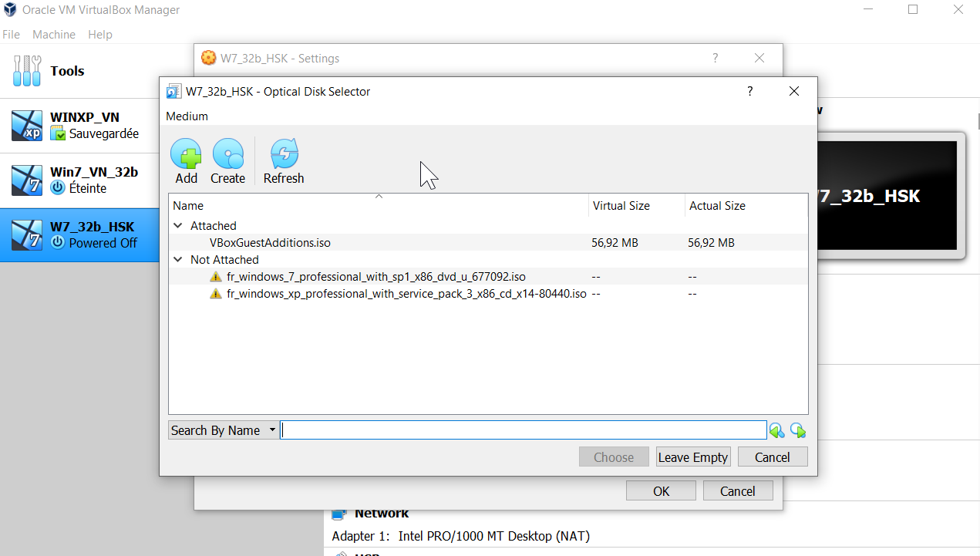The image size is (980, 556).
Task: Click OK in the Settings window
Action: pos(662,491)
